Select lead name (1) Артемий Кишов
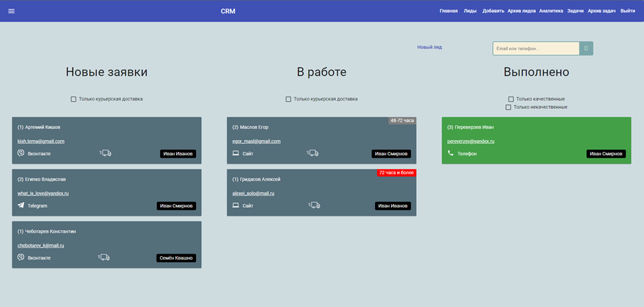Image resolution: width=644 pixels, height=307 pixels. tap(39, 127)
